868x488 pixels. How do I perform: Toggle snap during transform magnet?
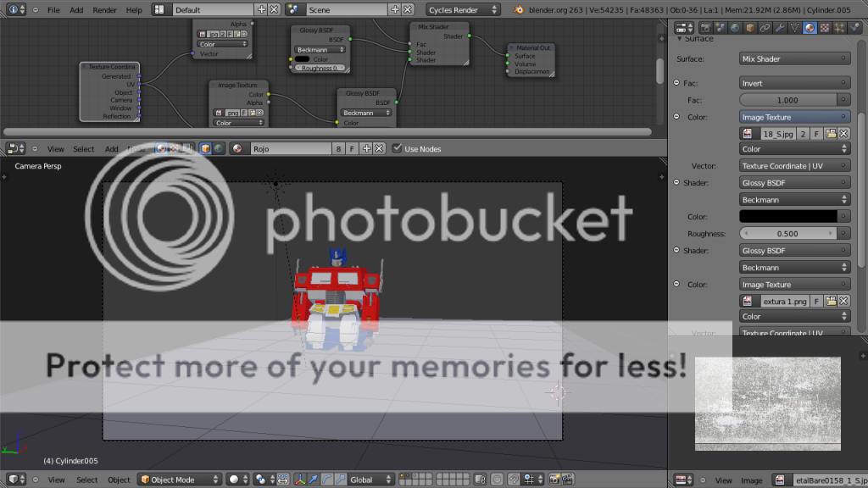point(514,480)
